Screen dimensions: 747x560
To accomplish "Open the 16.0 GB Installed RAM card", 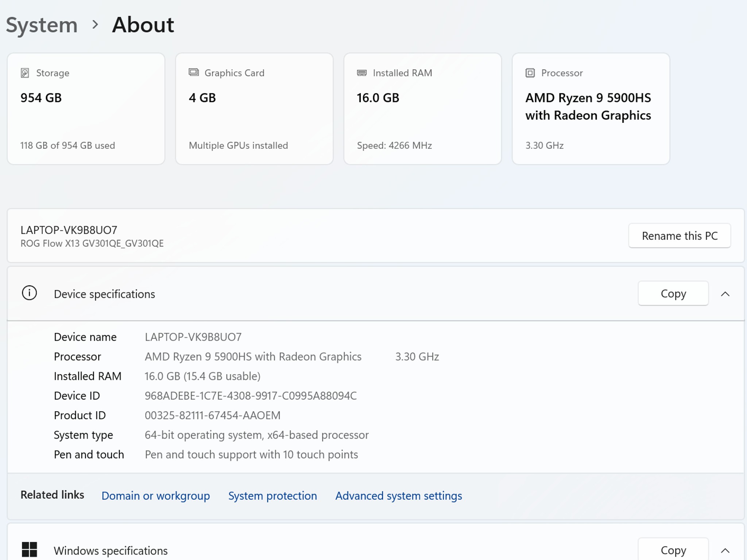I will [422, 109].
